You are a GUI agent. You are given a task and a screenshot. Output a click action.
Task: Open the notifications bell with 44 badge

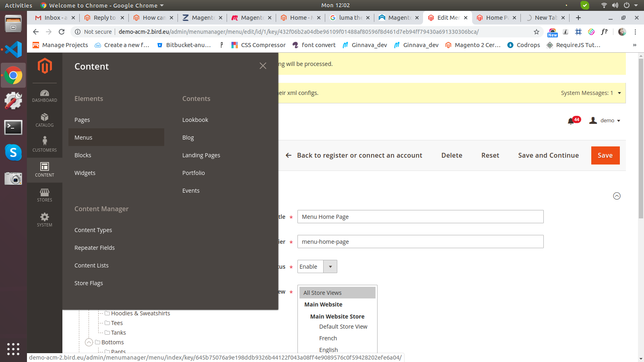coord(571,121)
